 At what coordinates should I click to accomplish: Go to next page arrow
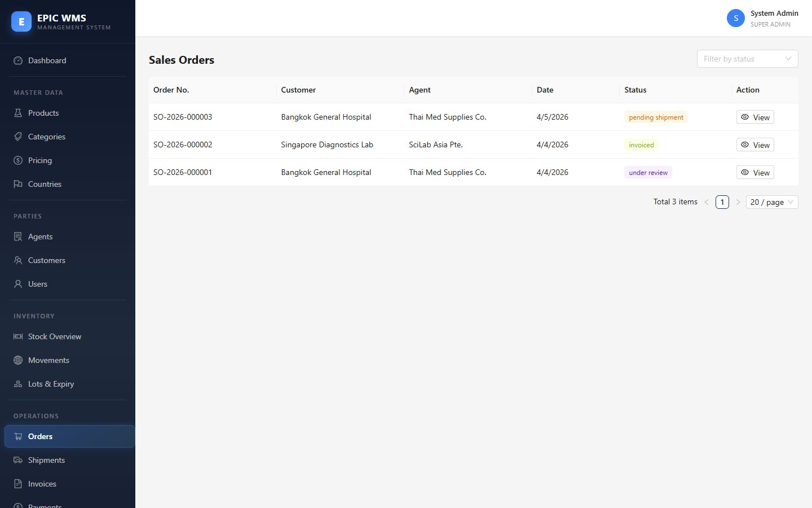point(738,202)
